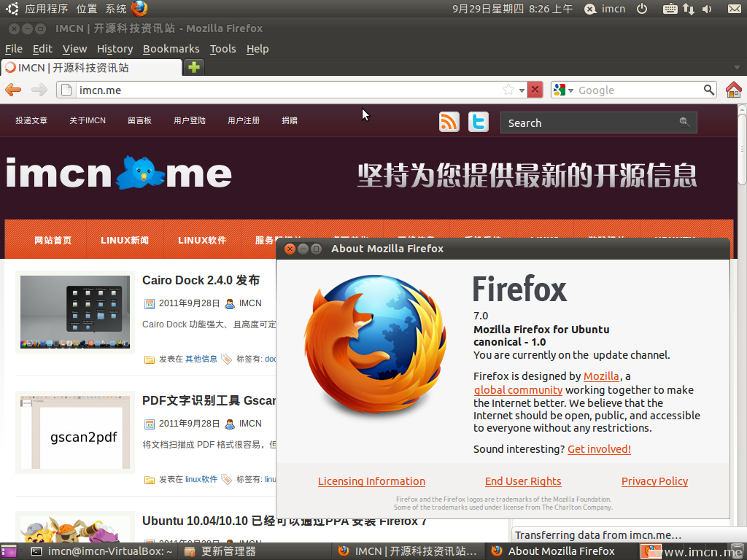
Task: Open the Cairo Dock 2.4.0 发布 article title
Action: click(x=201, y=280)
